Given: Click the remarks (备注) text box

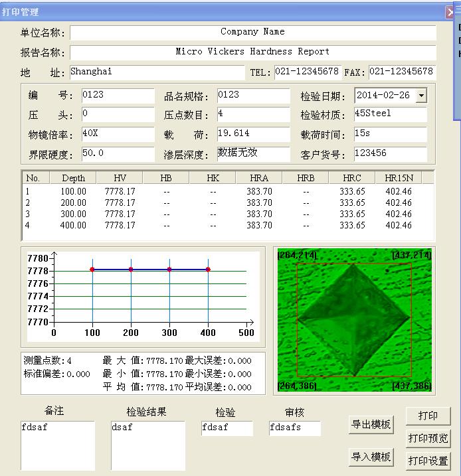Looking at the screenshot, I should tap(57, 445).
